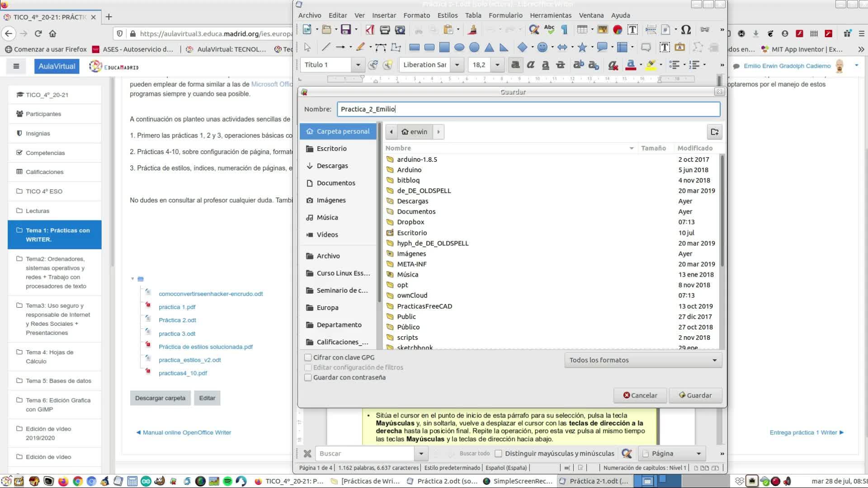Viewport: 868px width, 488px height.
Task: Insert special character with Omega icon
Action: click(686, 30)
